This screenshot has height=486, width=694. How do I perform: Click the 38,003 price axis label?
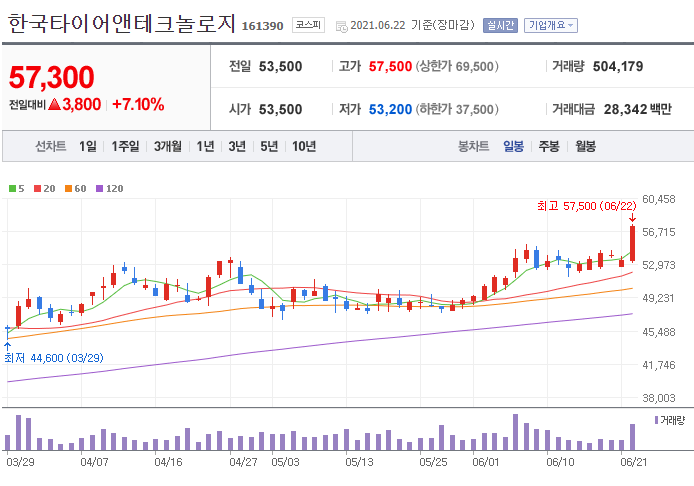pyautogui.click(x=659, y=398)
